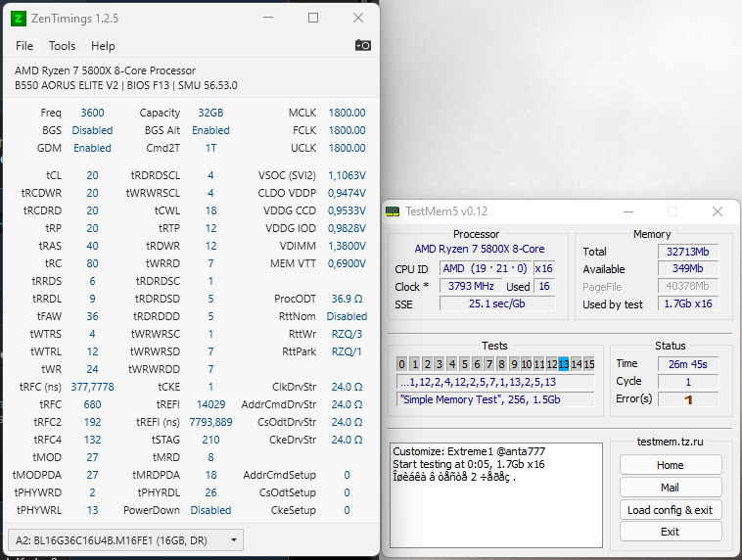The height and width of the screenshot is (560, 742).
Task: Click the ZenTimings green Z app icon
Action: [18, 19]
